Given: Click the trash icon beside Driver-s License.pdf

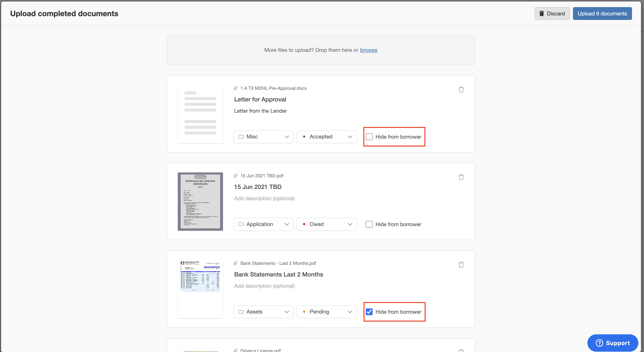Looking at the screenshot, I should point(461,350).
